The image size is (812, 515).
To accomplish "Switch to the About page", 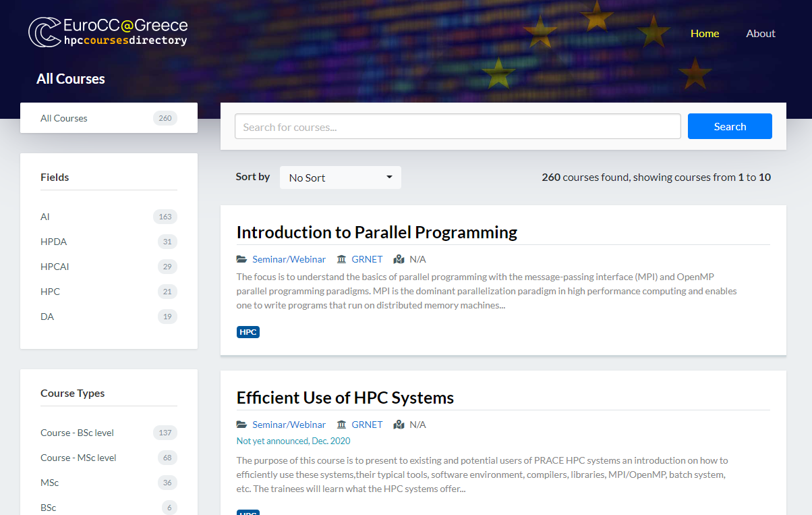I will 760,33.
